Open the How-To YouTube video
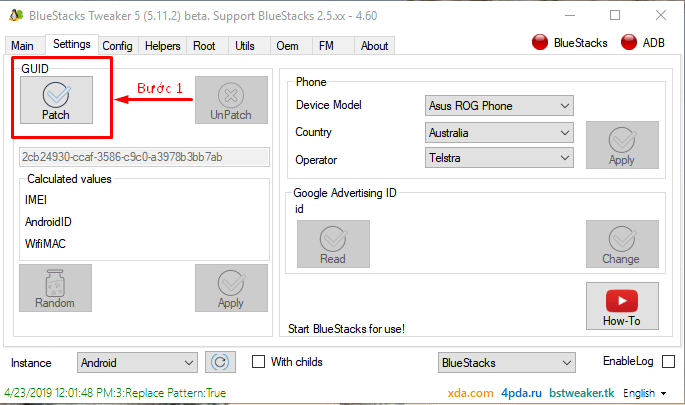 [x=622, y=306]
